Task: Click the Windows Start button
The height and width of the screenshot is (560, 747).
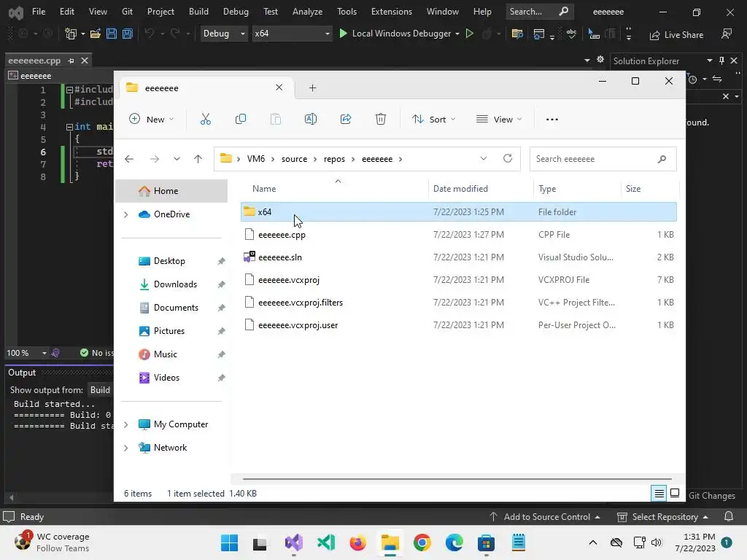Action: 230,542
